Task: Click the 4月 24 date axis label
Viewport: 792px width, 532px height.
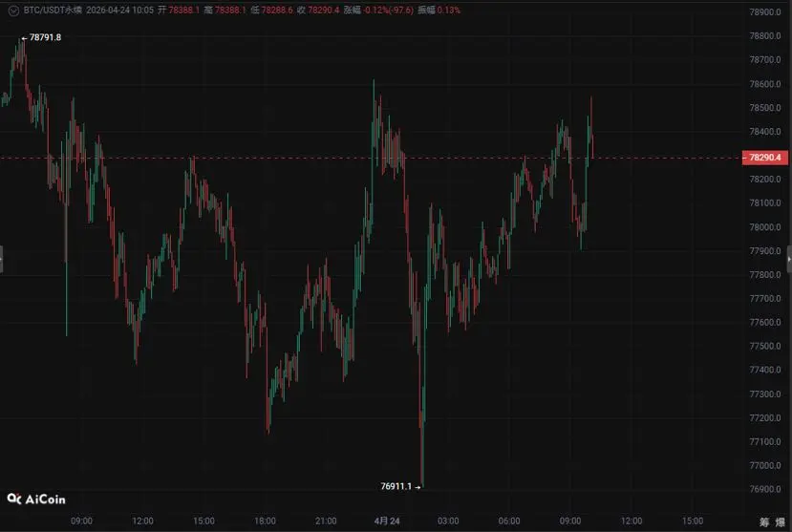Action: [x=387, y=521]
